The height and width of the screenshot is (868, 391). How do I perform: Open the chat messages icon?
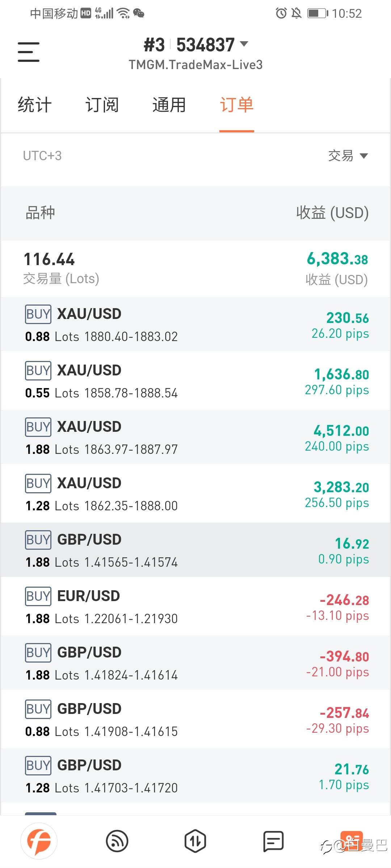tap(273, 841)
